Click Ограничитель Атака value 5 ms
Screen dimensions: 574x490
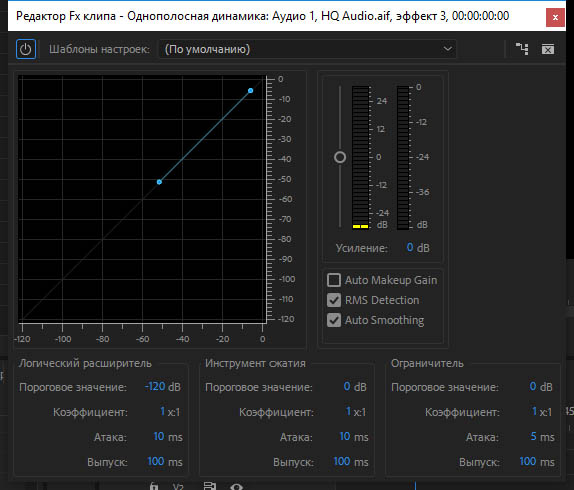click(534, 436)
